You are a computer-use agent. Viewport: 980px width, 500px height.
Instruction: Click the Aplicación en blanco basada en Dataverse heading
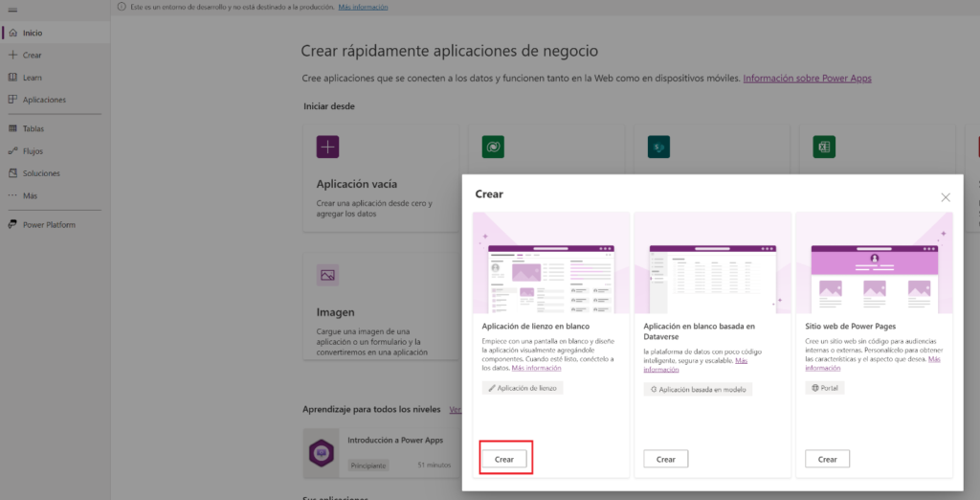click(700, 330)
